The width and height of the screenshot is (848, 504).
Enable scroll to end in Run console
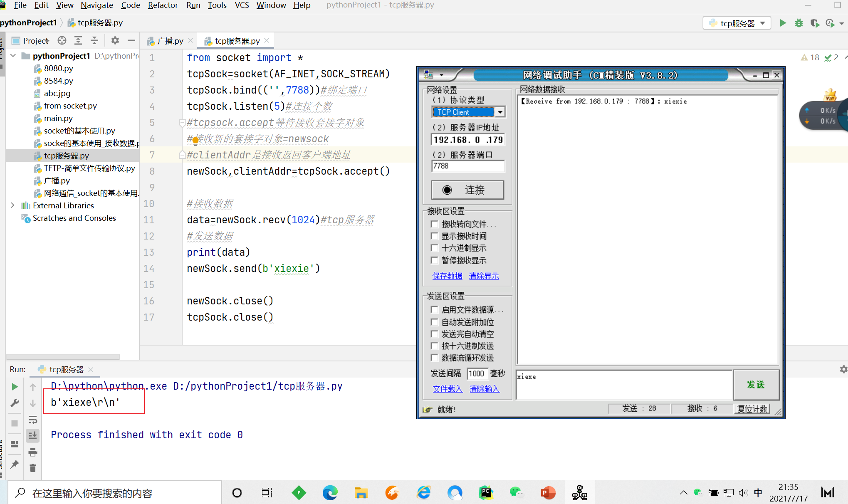pos(33,435)
